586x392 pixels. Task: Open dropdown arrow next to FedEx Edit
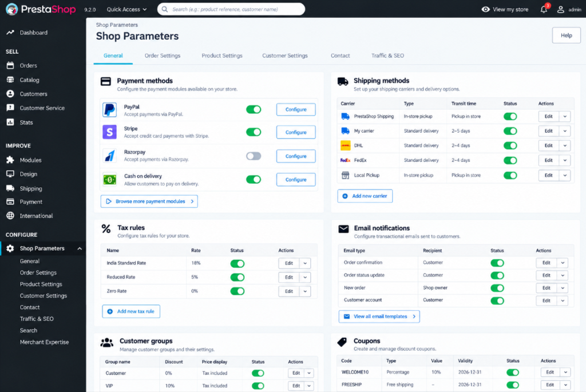click(x=565, y=160)
